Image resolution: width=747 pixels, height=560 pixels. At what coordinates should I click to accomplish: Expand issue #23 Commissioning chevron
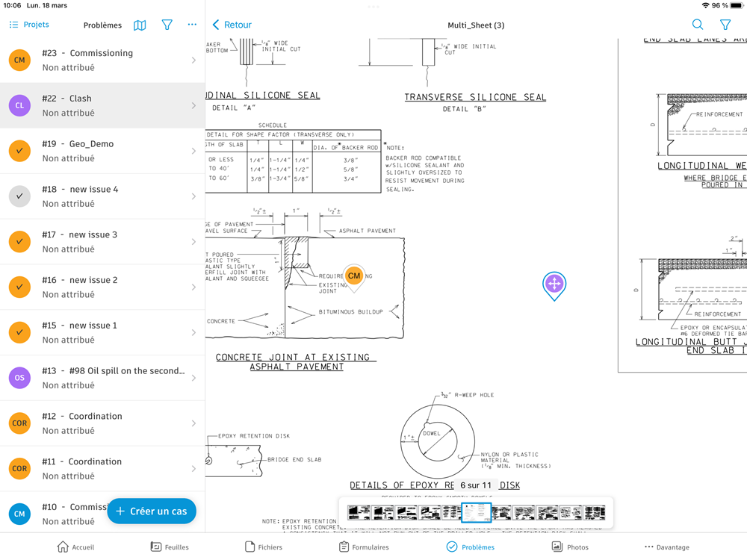click(x=193, y=60)
